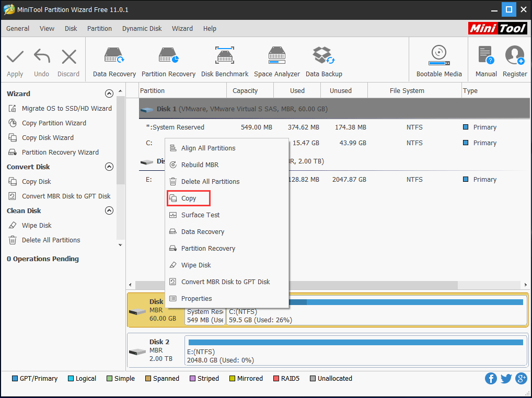Sort by the File System column header

(x=414, y=90)
